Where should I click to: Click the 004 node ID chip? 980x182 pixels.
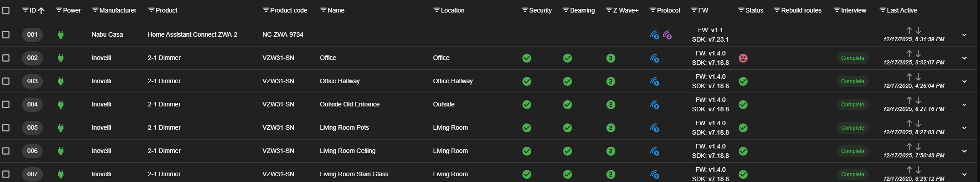(x=32, y=105)
